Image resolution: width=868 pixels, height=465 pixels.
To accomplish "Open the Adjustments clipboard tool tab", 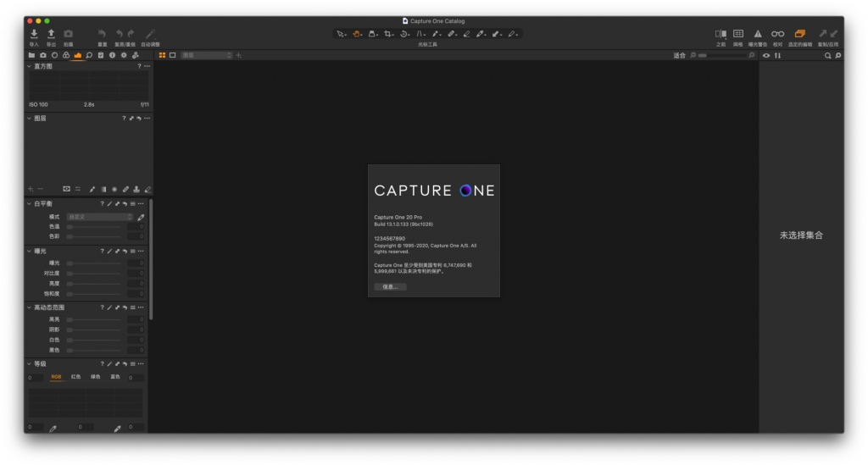I will 101,55.
